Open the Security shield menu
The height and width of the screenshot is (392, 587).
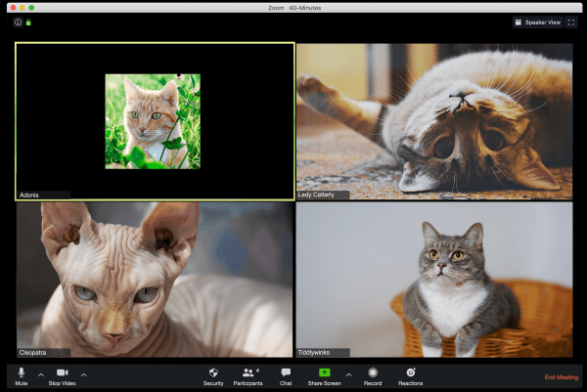coord(213,374)
